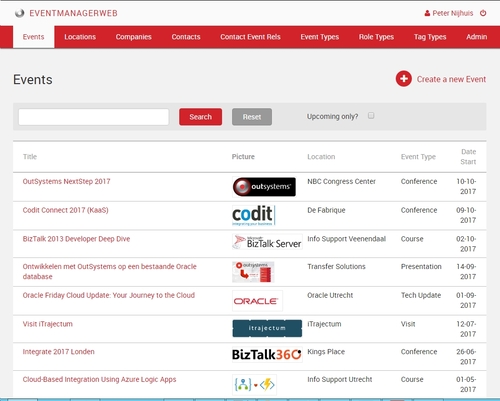Click the Peter Nijhuis user name
500x401 pixels.
coord(453,13)
